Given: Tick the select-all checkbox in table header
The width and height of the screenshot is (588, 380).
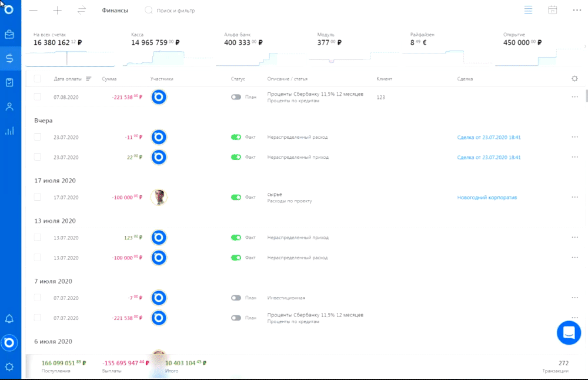Looking at the screenshot, I should (x=38, y=79).
